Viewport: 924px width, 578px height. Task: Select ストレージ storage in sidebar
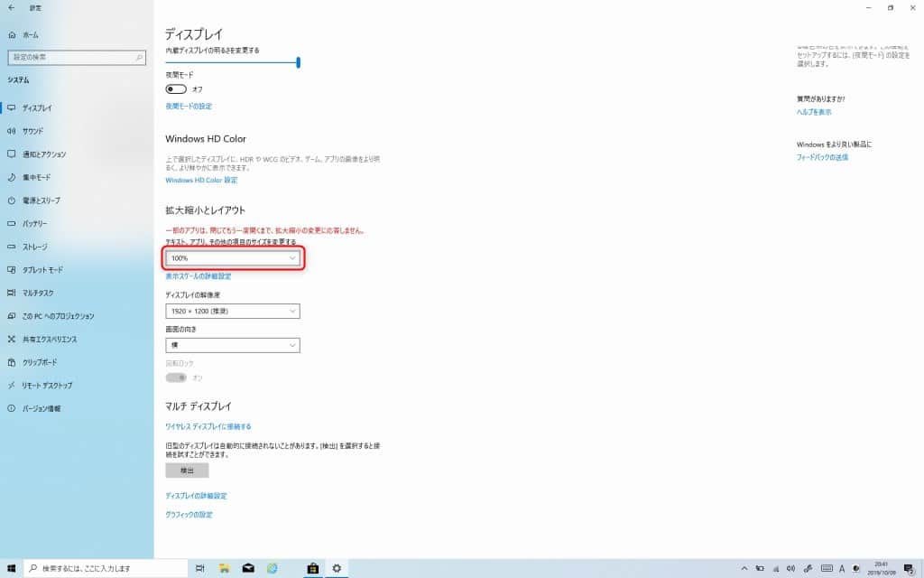pos(34,247)
